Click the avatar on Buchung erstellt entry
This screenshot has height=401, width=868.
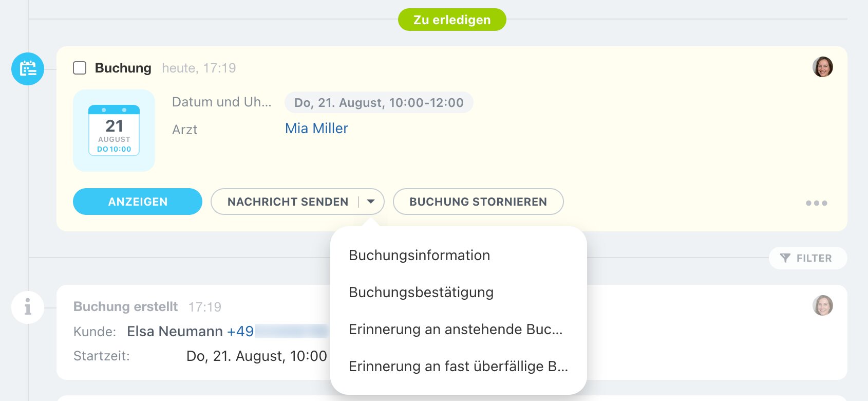822,305
